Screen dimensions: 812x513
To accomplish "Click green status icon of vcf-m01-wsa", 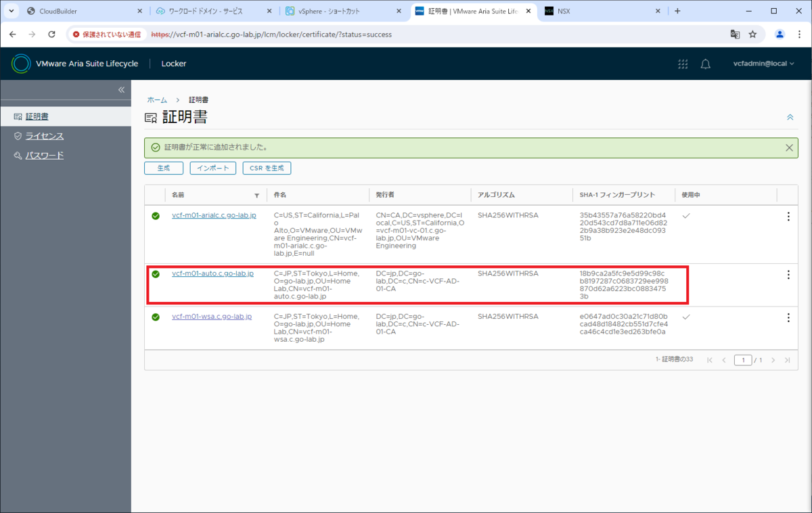I will pyautogui.click(x=156, y=317).
